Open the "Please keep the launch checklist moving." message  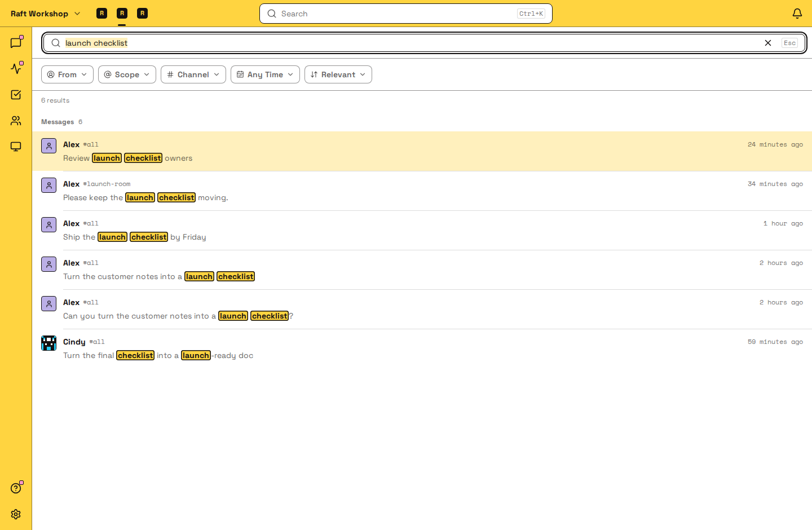422,191
